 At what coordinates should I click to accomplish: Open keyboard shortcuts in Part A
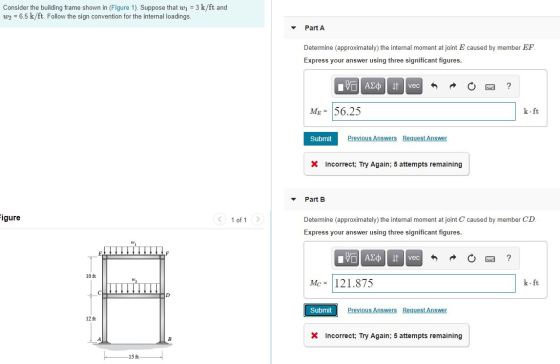(490, 87)
